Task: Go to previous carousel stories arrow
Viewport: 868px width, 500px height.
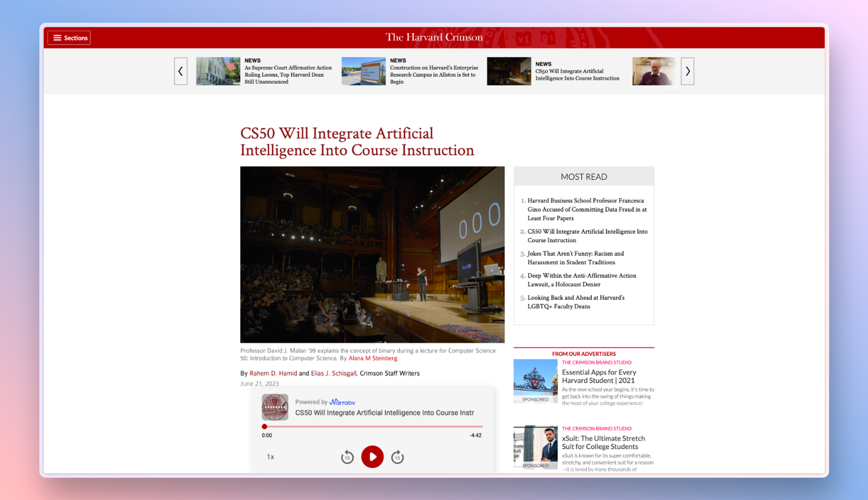Action: click(x=181, y=71)
